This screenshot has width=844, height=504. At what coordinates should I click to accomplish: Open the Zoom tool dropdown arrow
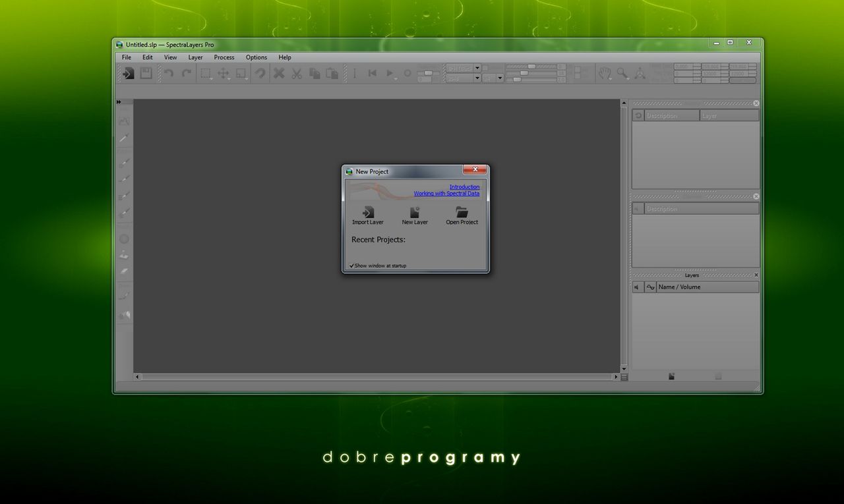click(628, 80)
